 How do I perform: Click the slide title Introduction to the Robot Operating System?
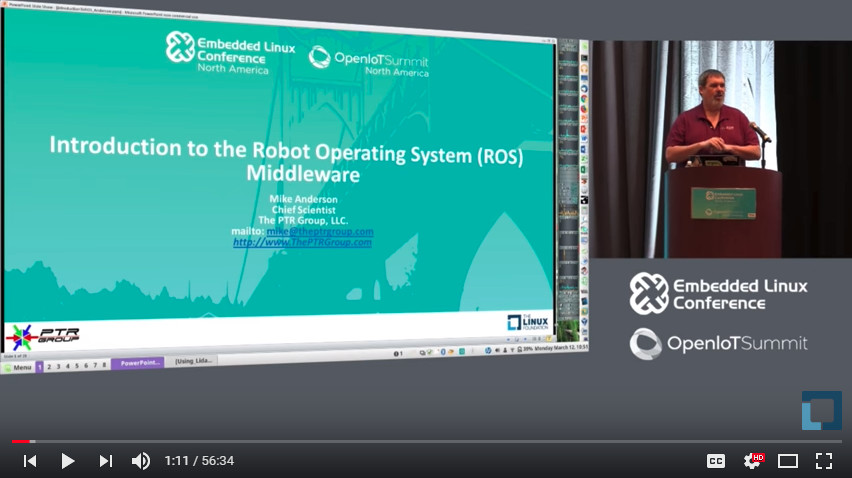[x=286, y=159]
